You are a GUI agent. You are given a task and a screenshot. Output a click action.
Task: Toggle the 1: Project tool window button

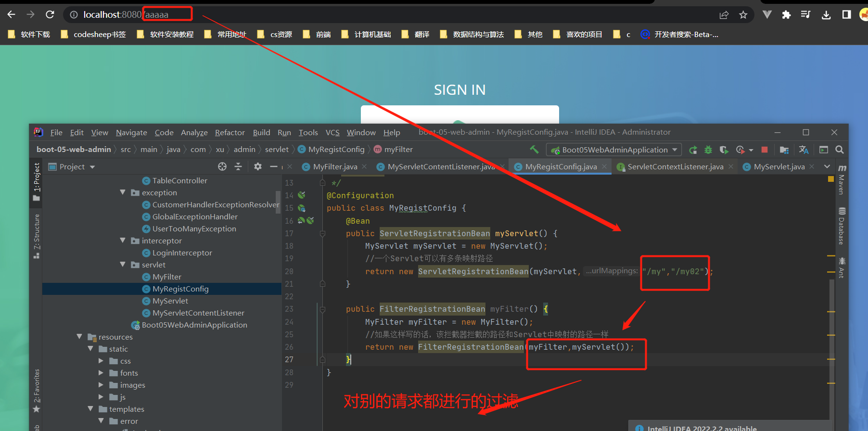click(x=37, y=182)
